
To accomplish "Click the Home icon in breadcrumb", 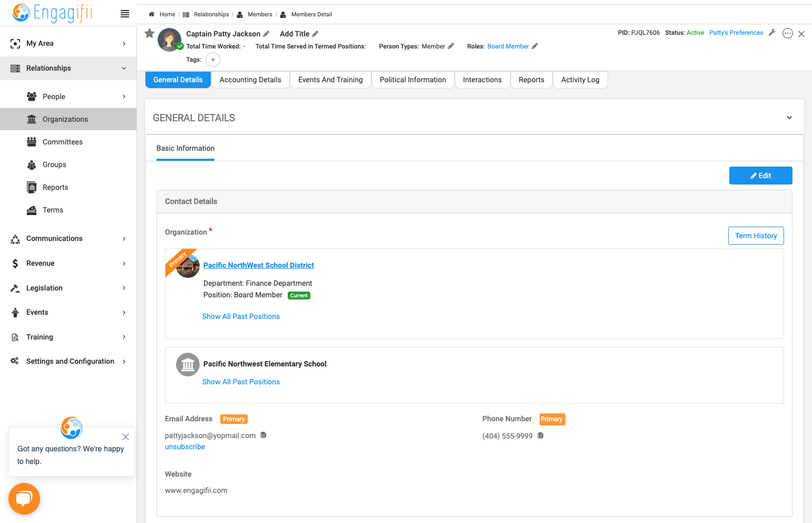I will point(151,14).
